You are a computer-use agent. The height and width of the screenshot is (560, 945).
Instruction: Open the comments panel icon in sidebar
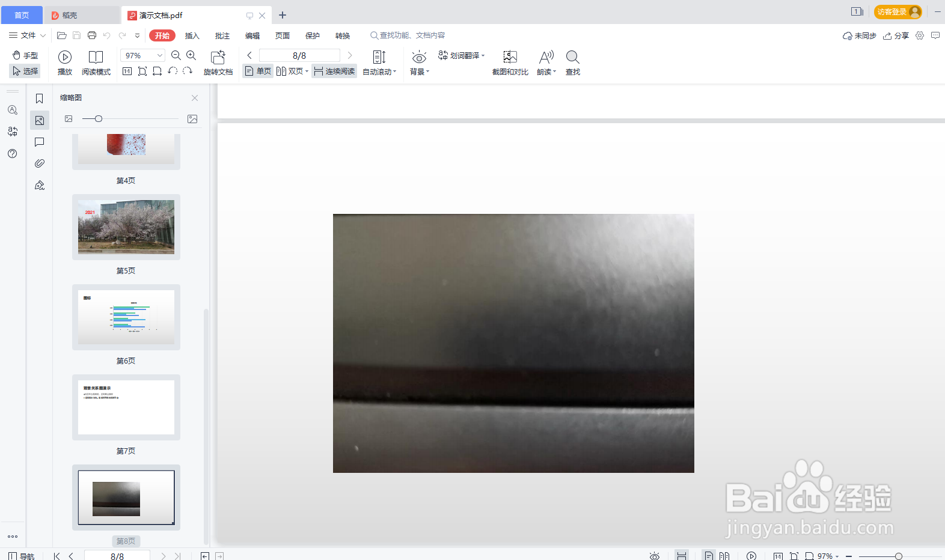click(x=40, y=142)
